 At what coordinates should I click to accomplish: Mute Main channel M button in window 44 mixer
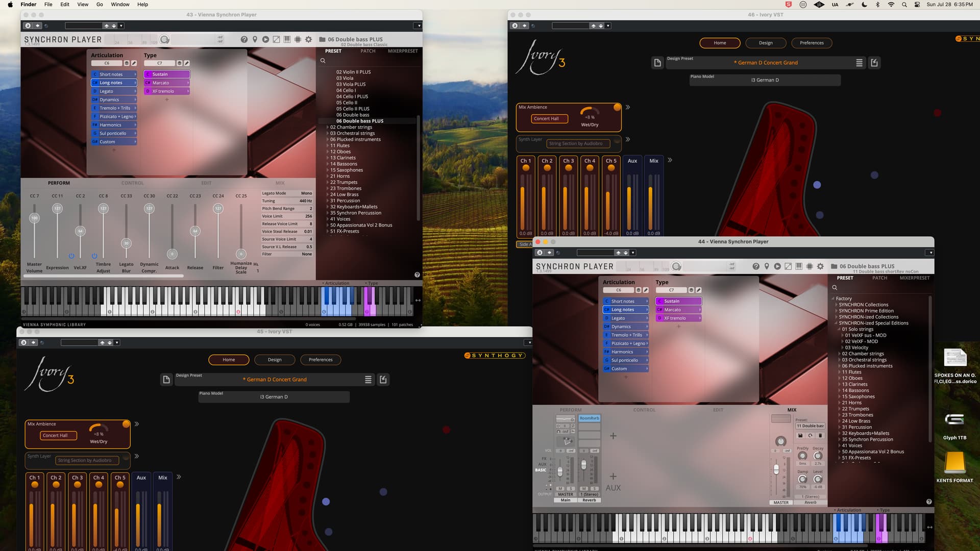560,489
